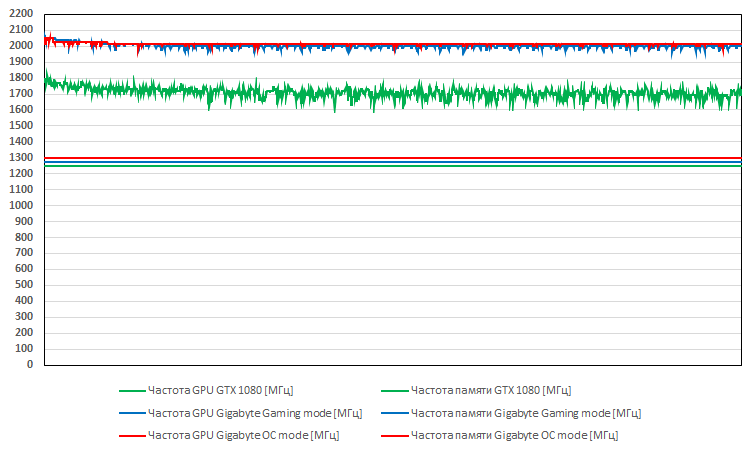
Task: Select legend label Частота памяти Gigabyte OC mode [МГц]
Action: [514, 436]
